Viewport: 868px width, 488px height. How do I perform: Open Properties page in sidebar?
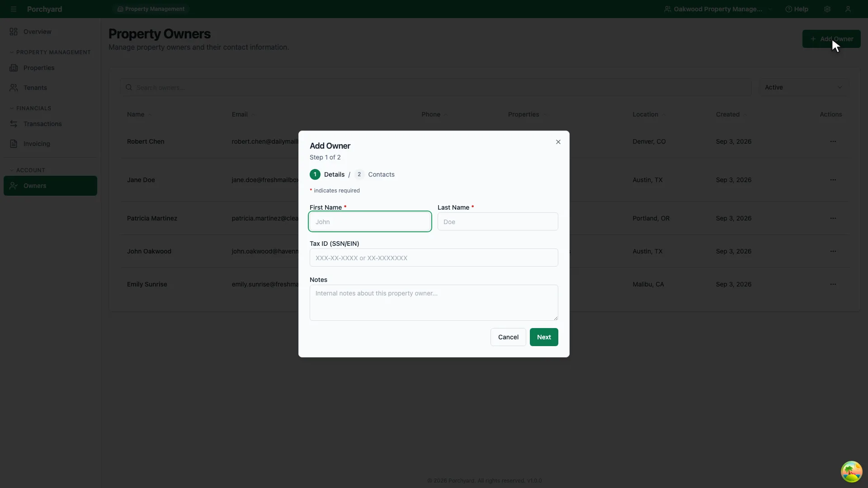pyautogui.click(x=50, y=68)
